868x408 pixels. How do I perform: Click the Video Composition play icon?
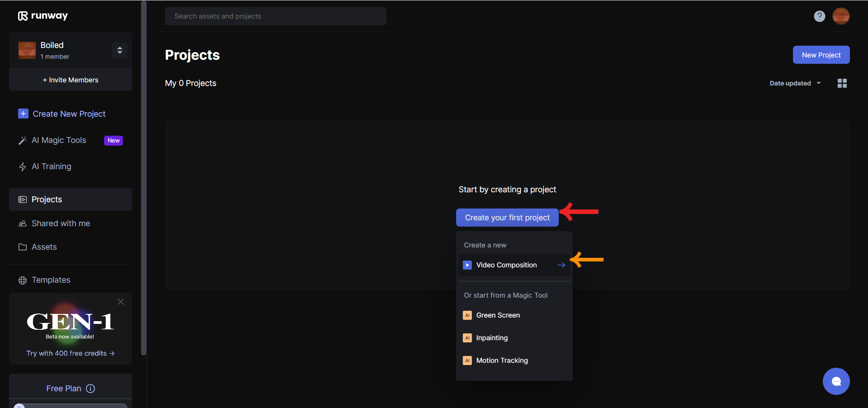pos(467,265)
